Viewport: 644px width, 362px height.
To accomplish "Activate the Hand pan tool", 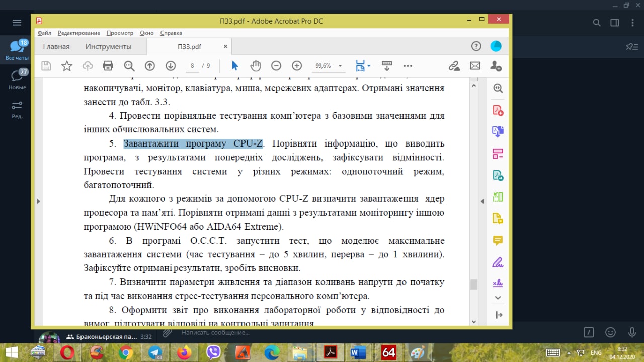I will [256, 66].
